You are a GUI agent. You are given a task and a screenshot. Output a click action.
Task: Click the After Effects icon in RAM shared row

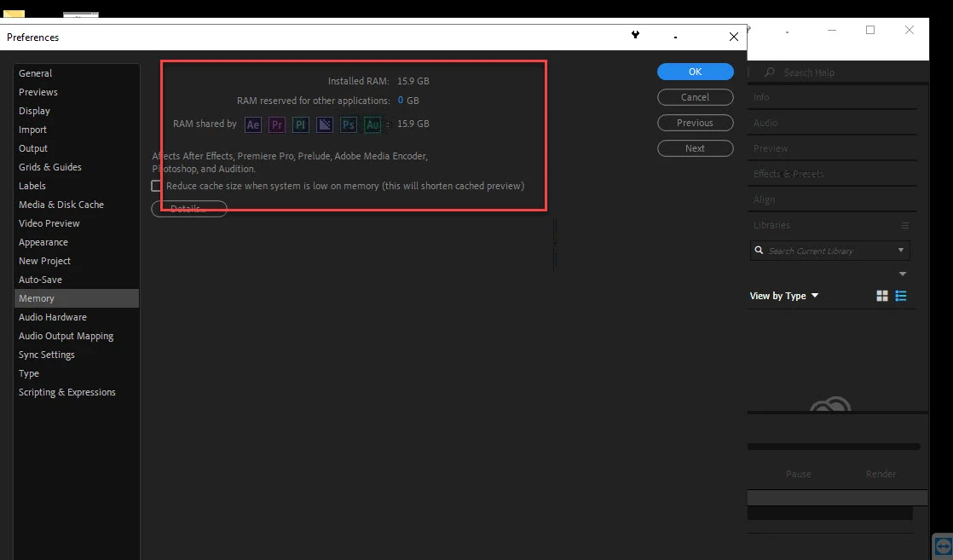click(x=253, y=124)
